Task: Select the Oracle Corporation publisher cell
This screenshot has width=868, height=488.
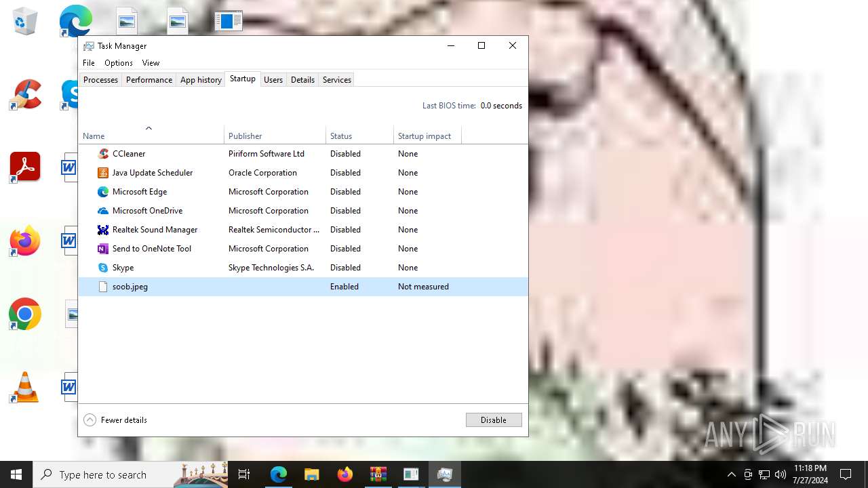Action: pos(262,173)
